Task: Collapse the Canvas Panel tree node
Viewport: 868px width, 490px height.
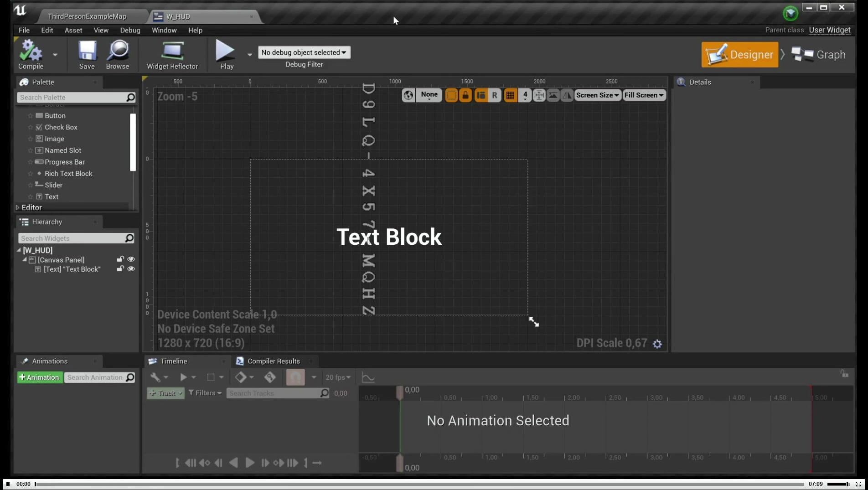Action: (25, 259)
